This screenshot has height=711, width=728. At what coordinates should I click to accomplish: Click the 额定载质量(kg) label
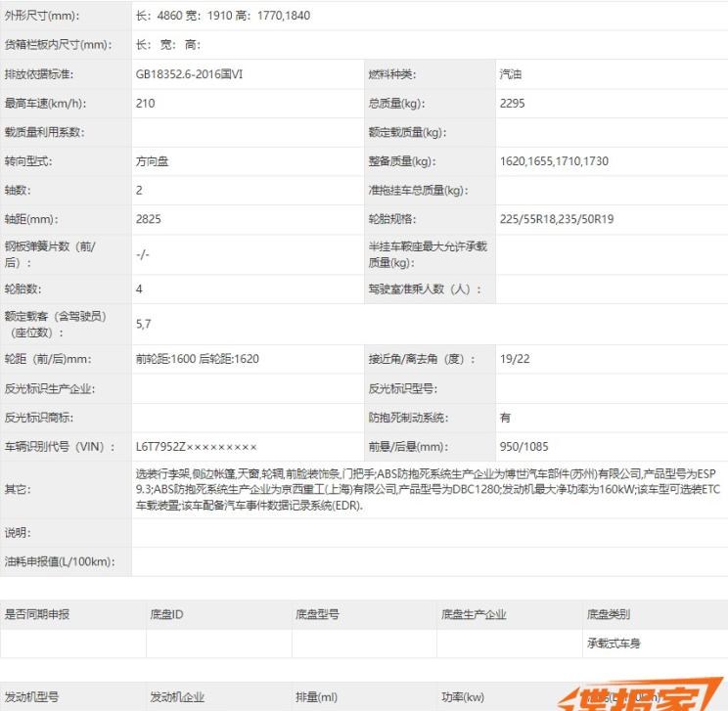click(x=407, y=133)
